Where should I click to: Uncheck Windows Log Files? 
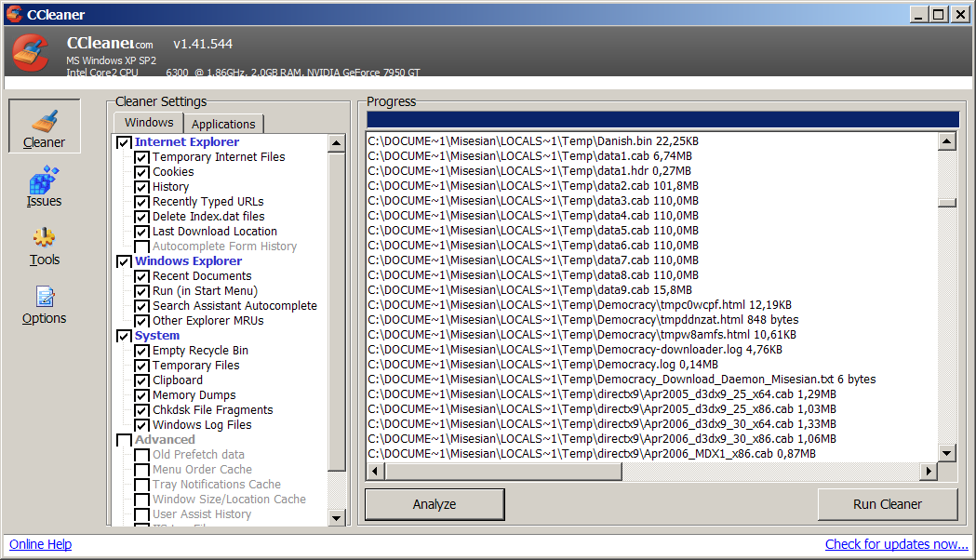click(142, 426)
